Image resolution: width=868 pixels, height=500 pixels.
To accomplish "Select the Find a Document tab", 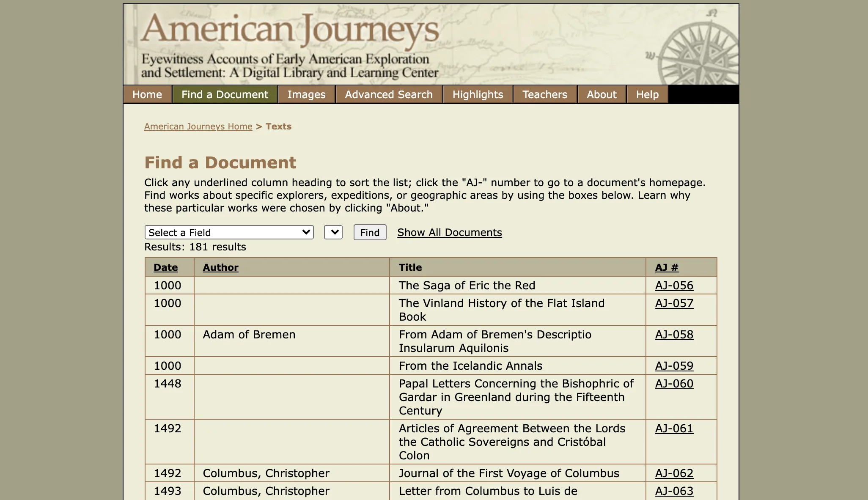I will tap(225, 94).
